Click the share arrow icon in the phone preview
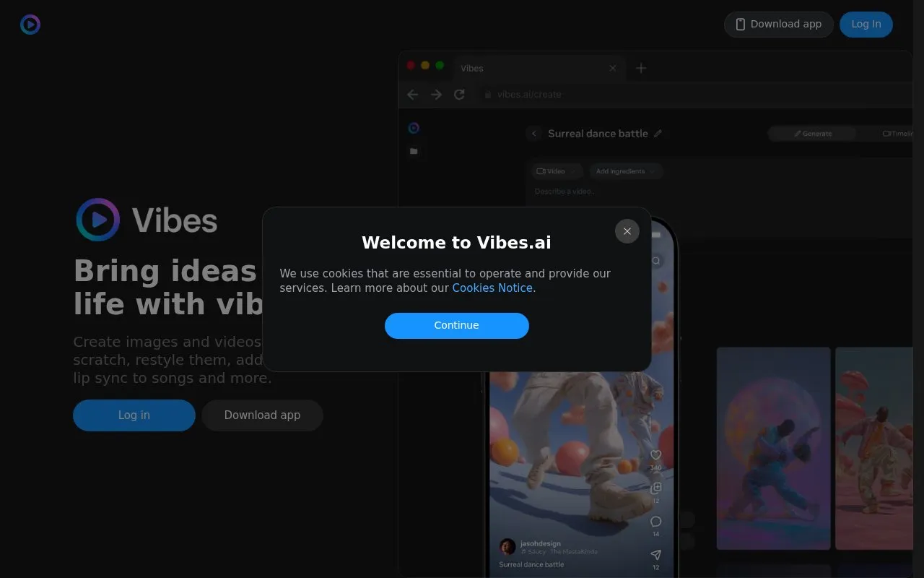Image resolution: width=924 pixels, height=578 pixels. coord(656,555)
